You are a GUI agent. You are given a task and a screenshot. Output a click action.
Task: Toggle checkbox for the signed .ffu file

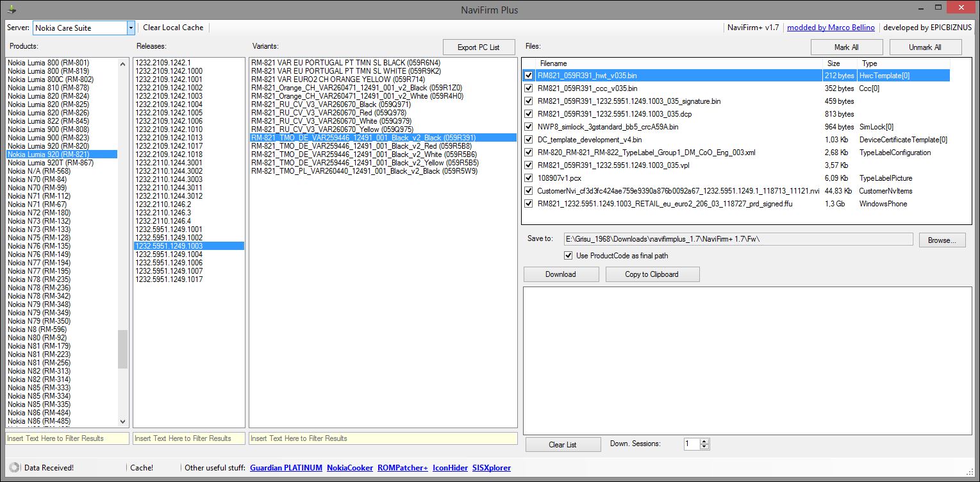[529, 204]
